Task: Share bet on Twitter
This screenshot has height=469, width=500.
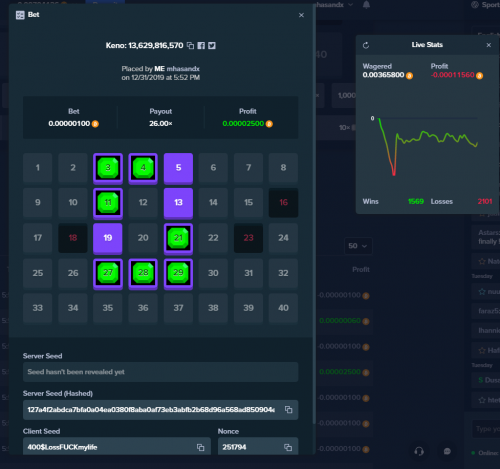Action: (x=212, y=46)
